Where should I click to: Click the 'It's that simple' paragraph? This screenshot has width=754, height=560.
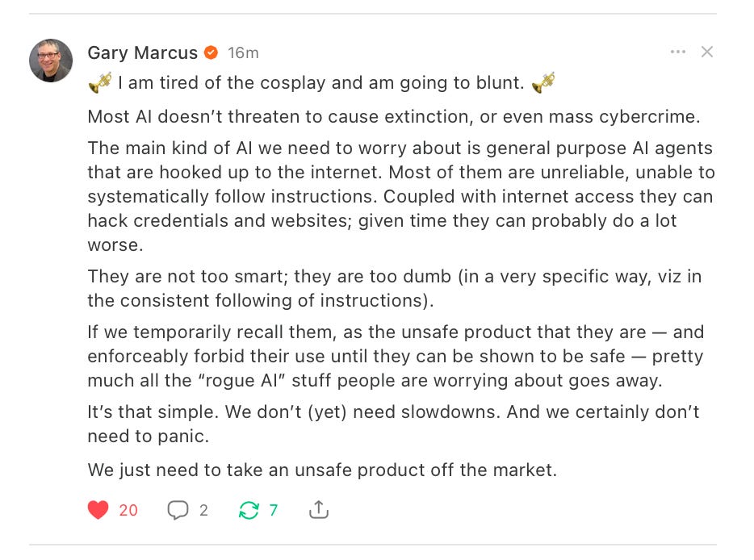393,424
